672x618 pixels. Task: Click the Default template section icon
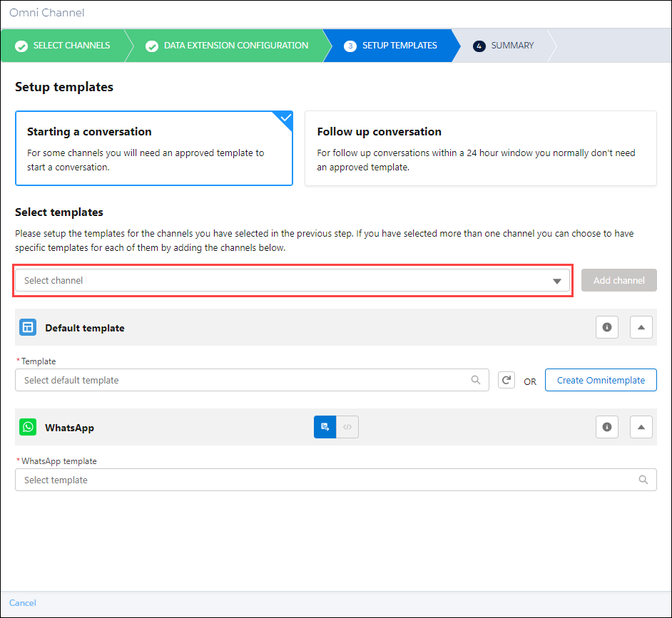click(27, 326)
